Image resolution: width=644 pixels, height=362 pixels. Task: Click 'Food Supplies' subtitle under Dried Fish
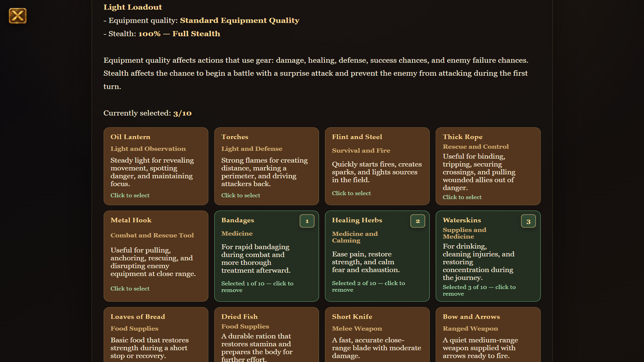point(245,326)
